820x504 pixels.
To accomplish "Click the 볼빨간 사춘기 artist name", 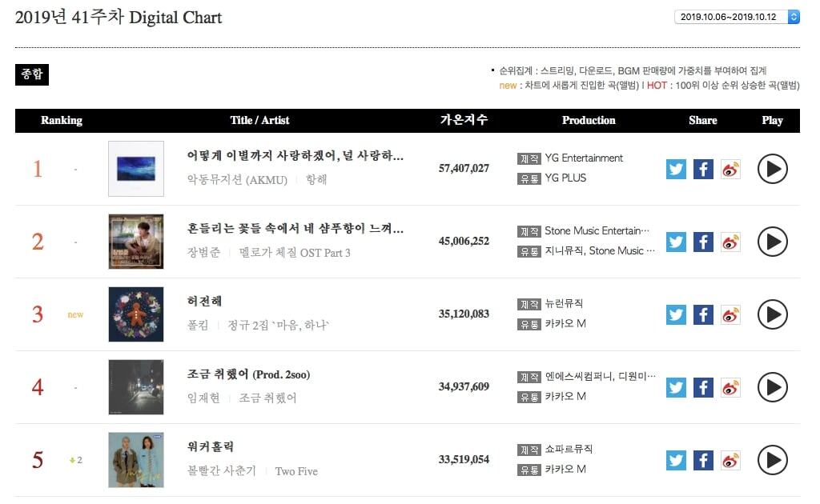I will pyautogui.click(x=222, y=471).
